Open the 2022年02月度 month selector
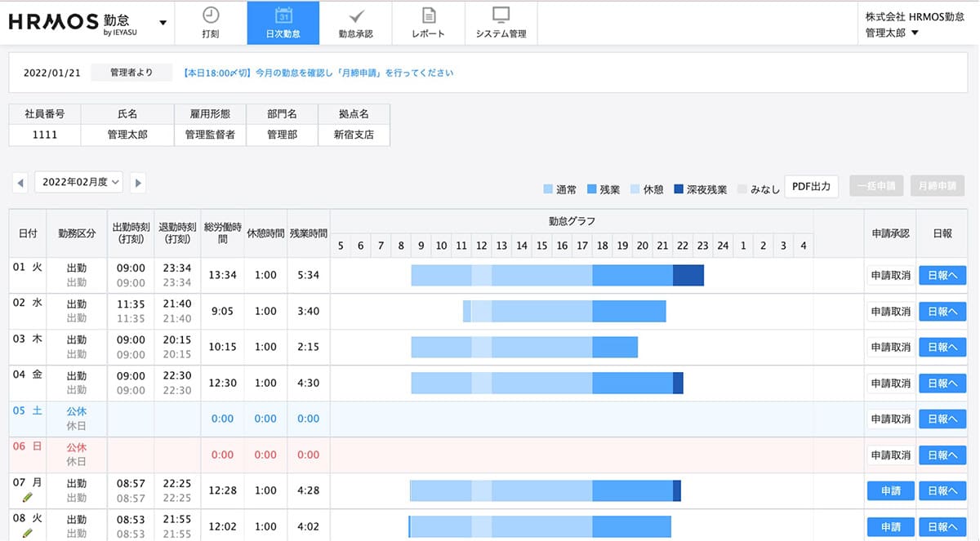The height and width of the screenshot is (541, 980). [78, 182]
